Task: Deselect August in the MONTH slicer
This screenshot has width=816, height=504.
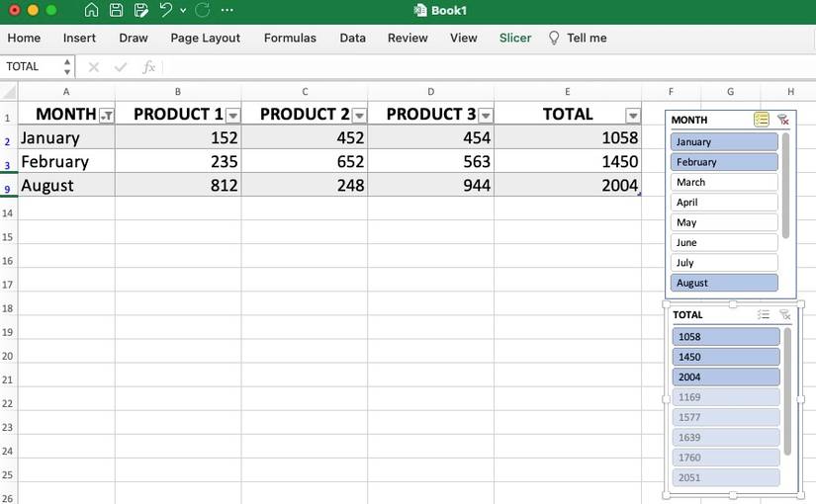Action: 724,283
